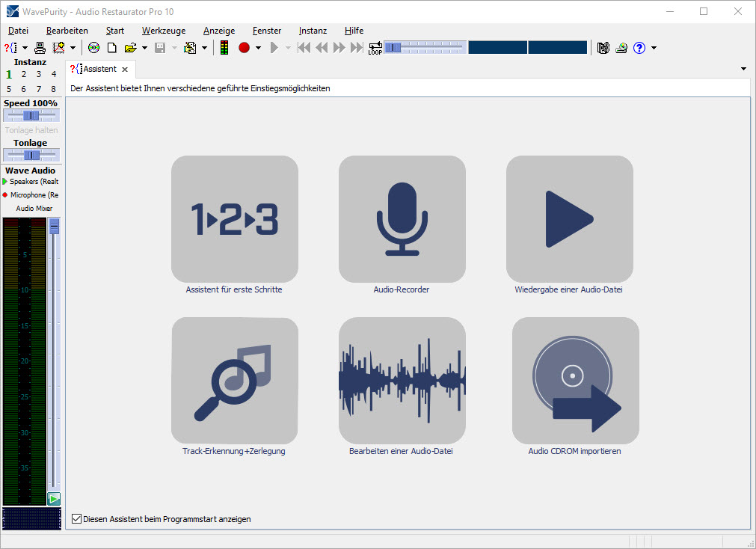This screenshot has width=756, height=549.
Task: Open the Instanz menu
Action: click(x=313, y=31)
